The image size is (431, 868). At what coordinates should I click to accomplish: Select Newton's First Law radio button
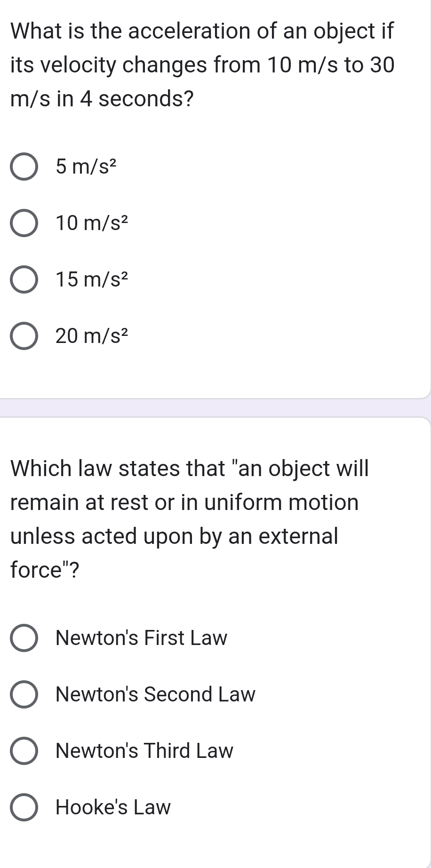click(x=24, y=638)
